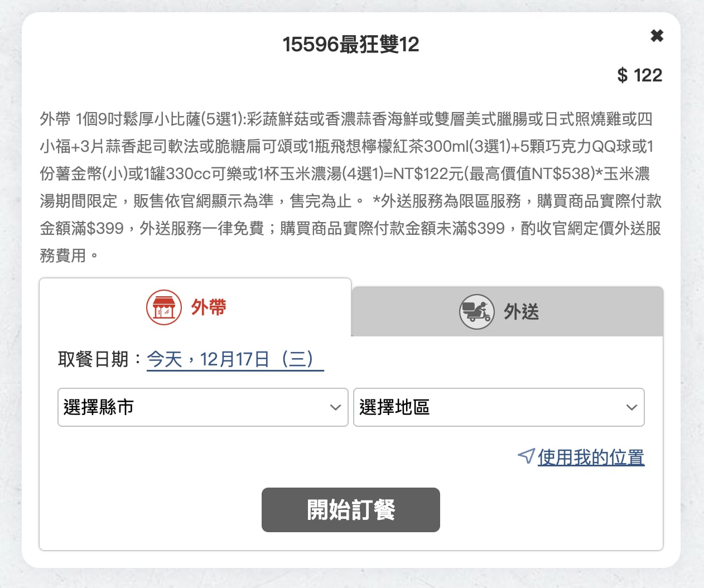Click the paper-plane location icon beside 使用我的位置
704x588 pixels.
pos(525,456)
